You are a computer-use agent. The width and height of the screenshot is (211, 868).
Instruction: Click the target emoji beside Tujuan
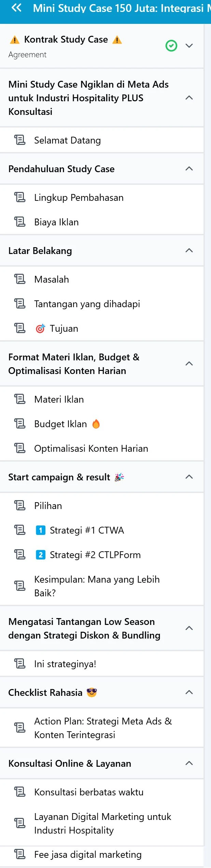40,329
